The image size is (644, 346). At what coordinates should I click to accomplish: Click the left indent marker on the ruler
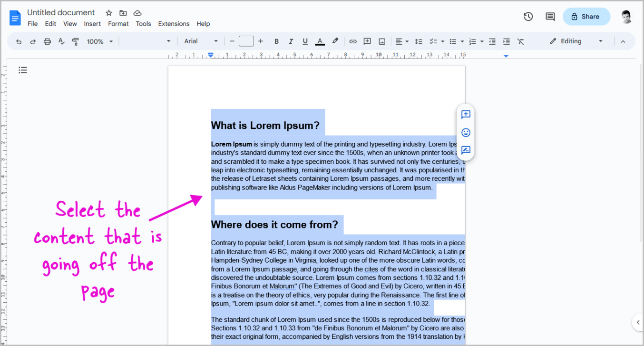click(211, 55)
